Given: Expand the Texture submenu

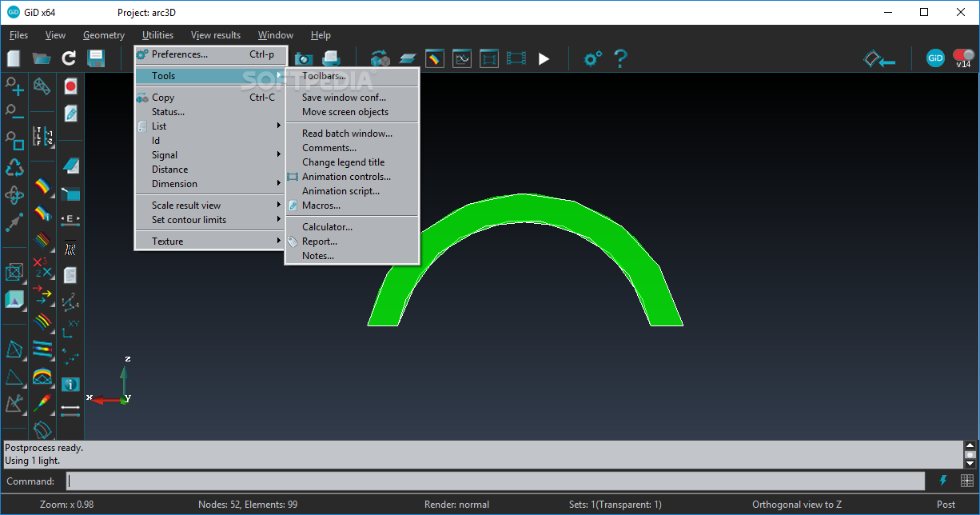Looking at the screenshot, I should pyautogui.click(x=210, y=242).
